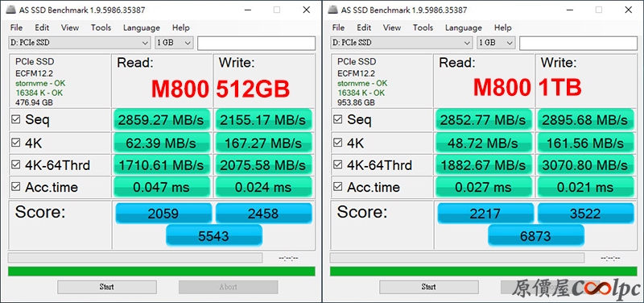Uncheck the Seq test in left window

[16, 119]
